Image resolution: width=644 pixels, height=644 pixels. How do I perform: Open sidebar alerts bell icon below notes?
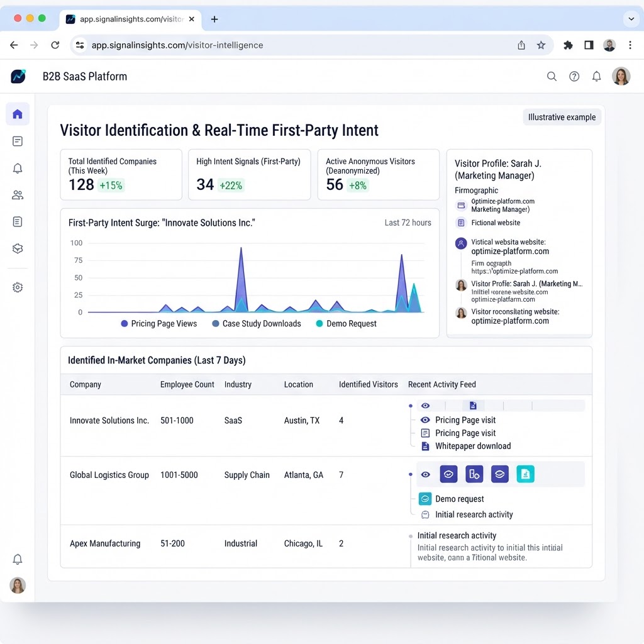[17, 169]
